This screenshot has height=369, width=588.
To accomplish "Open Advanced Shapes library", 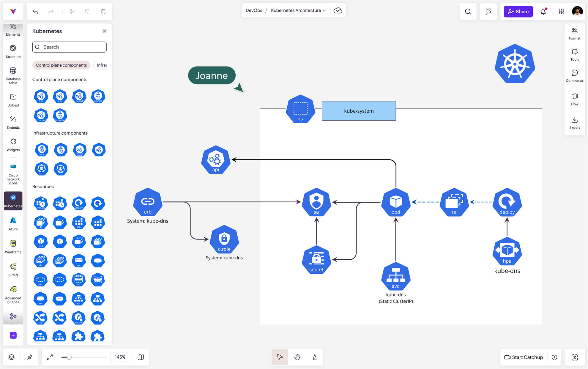I will click(x=13, y=295).
